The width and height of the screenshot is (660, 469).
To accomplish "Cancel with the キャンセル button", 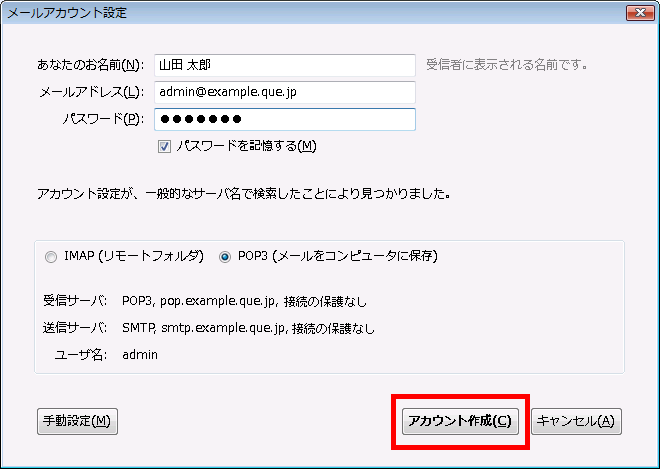I will pos(576,421).
